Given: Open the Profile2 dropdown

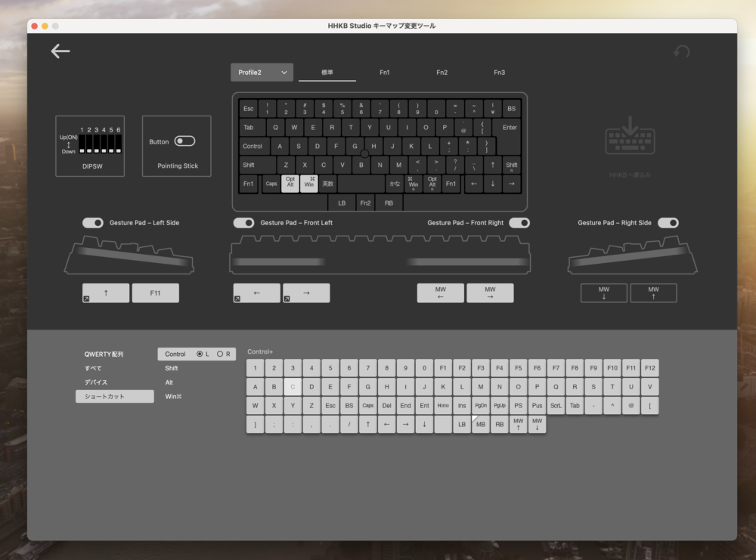Looking at the screenshot, I should click(262, 73).
